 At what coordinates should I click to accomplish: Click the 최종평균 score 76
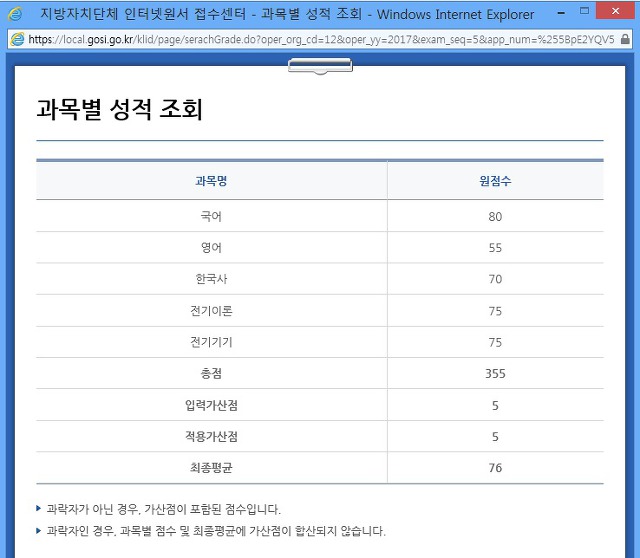pyautogui.click(x=495, y=468)
